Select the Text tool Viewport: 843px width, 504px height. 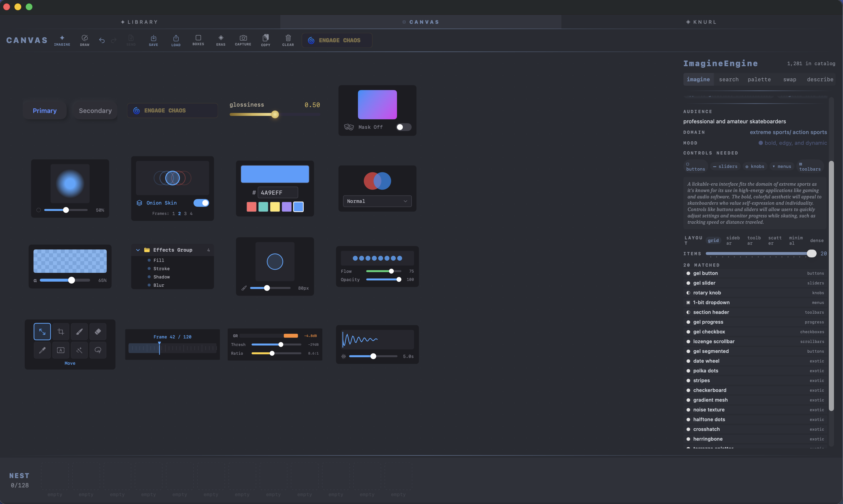[x=61, y=350]
